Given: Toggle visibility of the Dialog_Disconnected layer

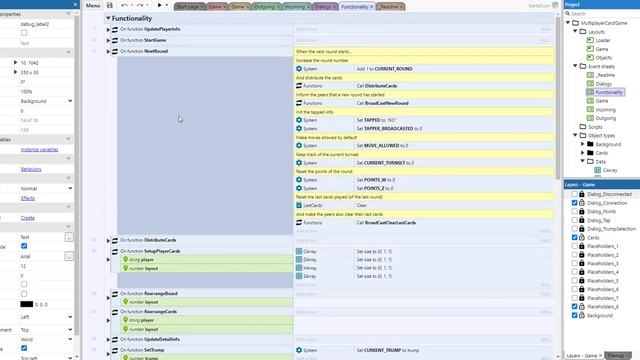Looking at the screenshot, I should click(x=574, y=194).
